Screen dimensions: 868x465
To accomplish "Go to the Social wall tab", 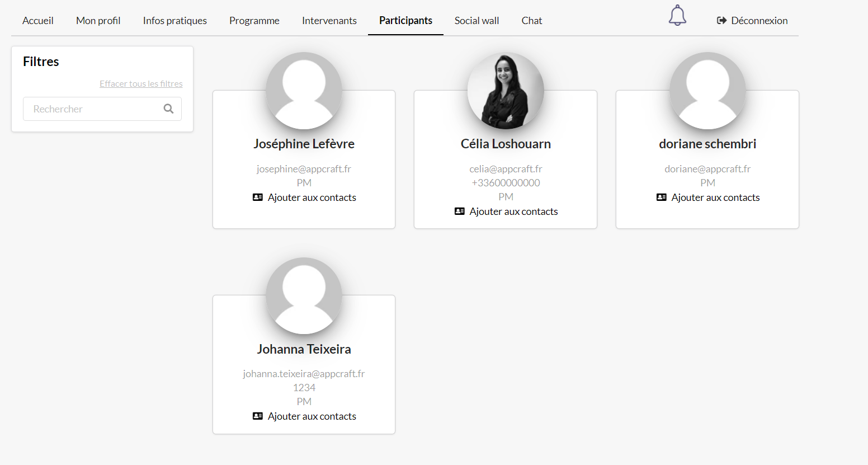I will (x=477, y=21).
